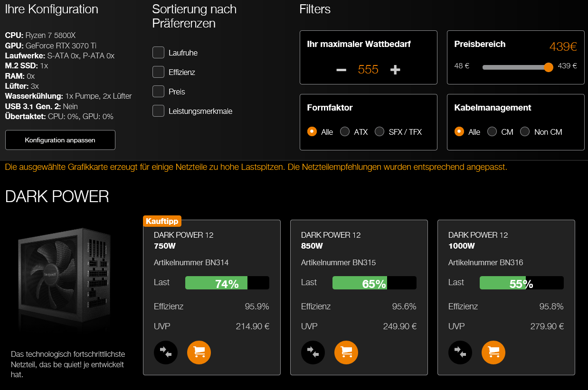Click the 279.90 € price
Viewport: 588px width, 390px height.
[547, 326]
